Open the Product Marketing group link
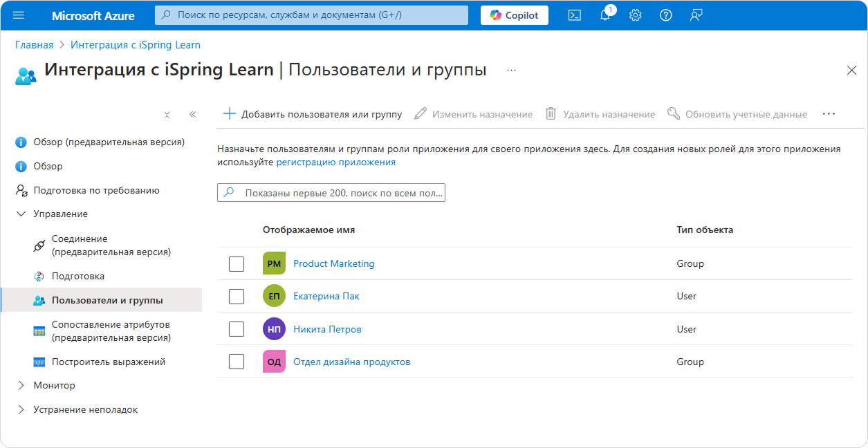This screenshot has height=448, width=868. [x=334, y=263]
